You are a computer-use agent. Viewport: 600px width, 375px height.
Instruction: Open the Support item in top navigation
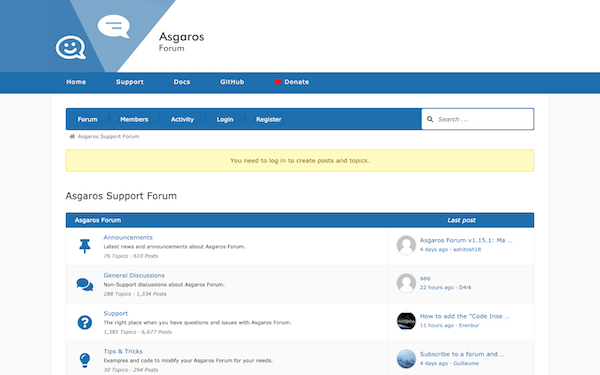tap(130, 82)
